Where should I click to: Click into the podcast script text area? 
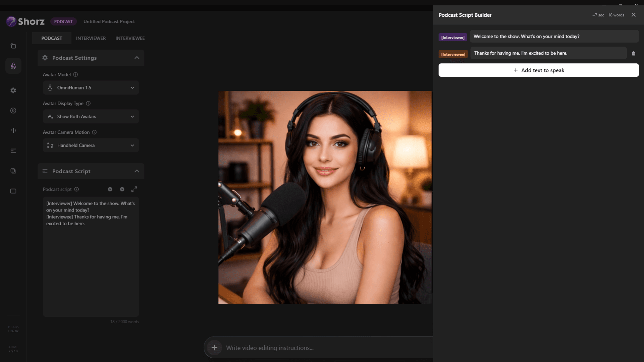pyautogui.click(x=91, y=257)
